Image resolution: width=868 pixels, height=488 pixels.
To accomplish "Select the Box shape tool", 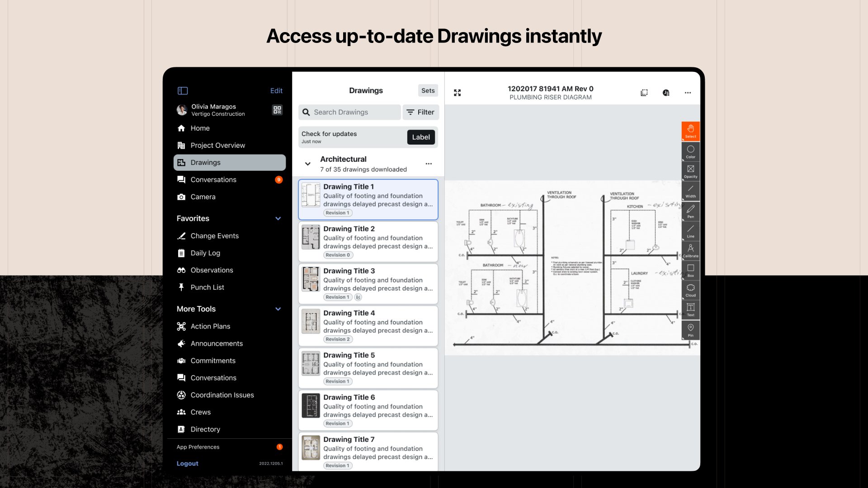I will pos(690,270).
